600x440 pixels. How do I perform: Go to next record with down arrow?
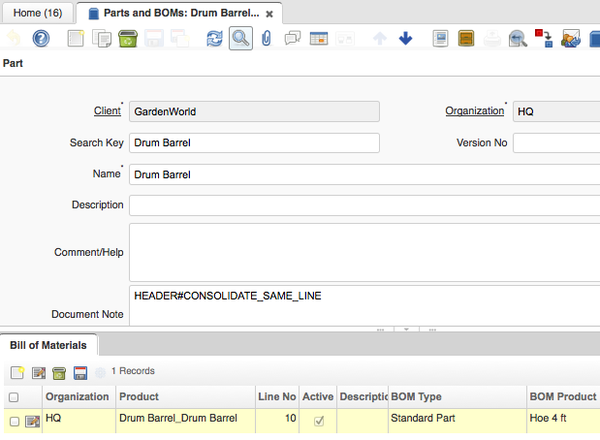(x=405, y=39)
